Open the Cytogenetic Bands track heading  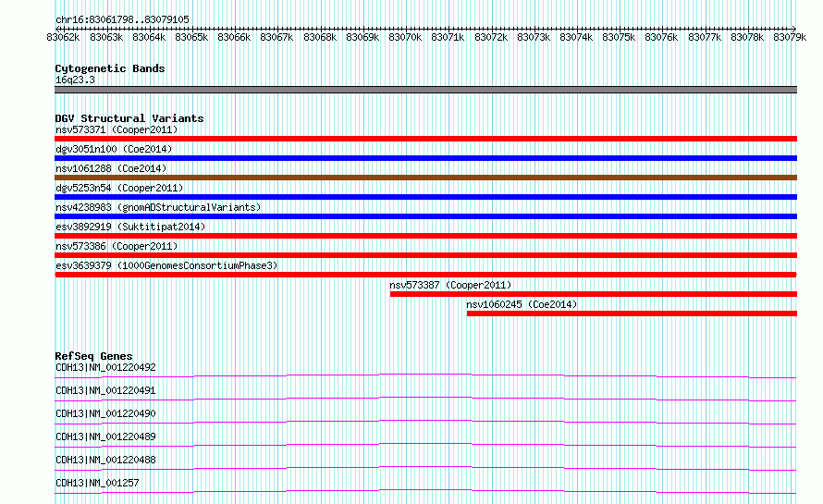click(110, 68)
